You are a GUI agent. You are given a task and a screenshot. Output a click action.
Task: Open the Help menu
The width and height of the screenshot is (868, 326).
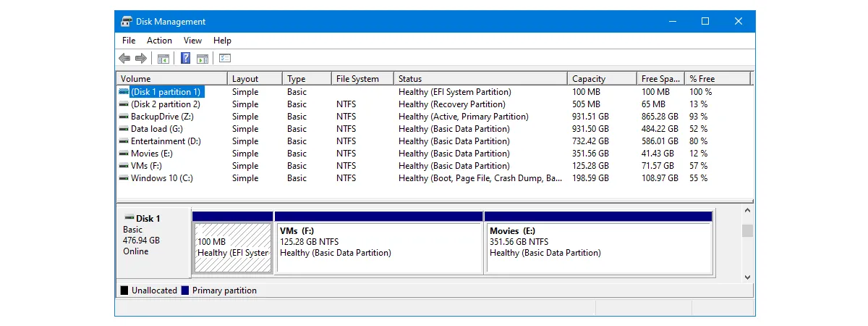click(222, 41)
